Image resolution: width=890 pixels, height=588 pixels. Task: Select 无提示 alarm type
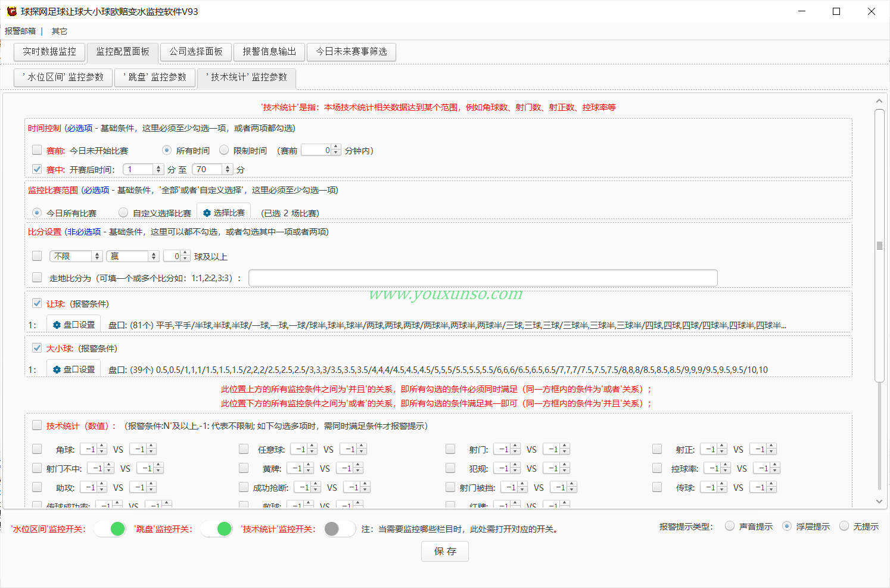click(x=844, y=526)
